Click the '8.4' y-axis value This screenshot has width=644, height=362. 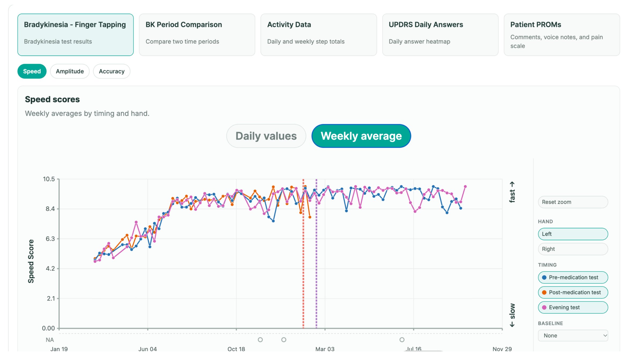coord(50,209)
